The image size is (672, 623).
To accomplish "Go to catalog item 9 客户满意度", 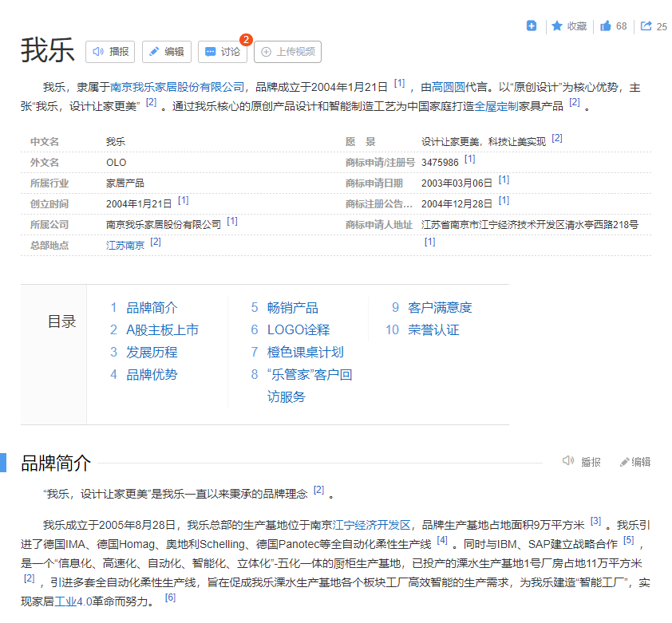I will click(x=440, y=308).
